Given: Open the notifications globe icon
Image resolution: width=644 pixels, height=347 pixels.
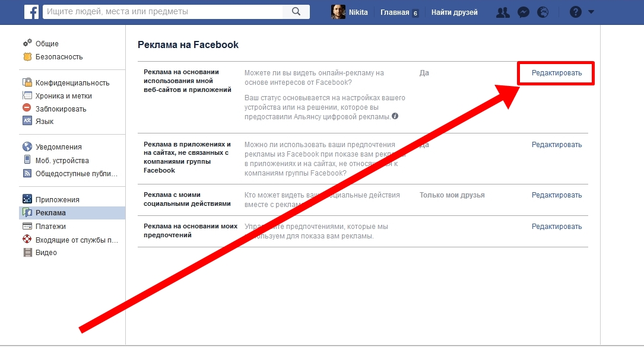Looking at the screenshot, I should tap(543, 12).
